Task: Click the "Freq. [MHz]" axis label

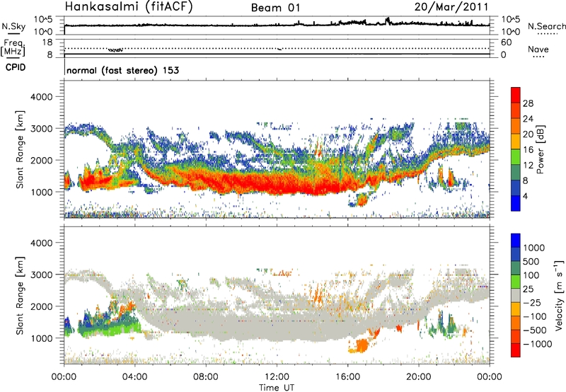Action: pyautogui.click(x=13, y=48)
